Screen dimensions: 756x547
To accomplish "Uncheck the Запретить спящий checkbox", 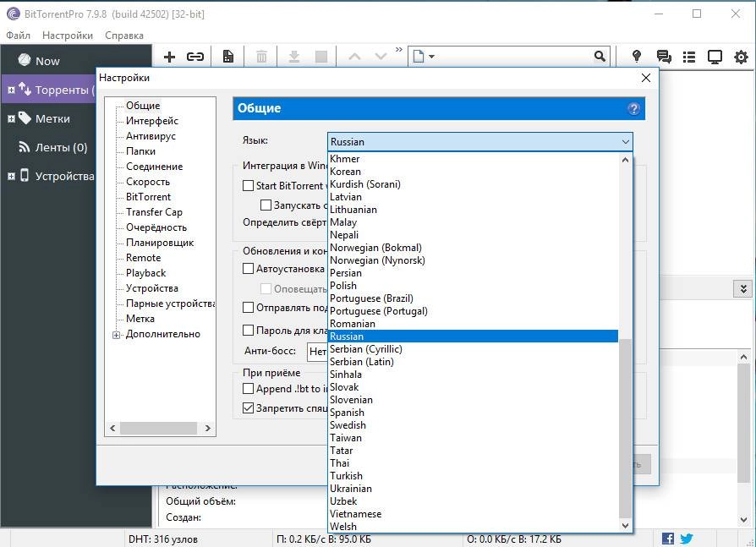I will 248,408.
